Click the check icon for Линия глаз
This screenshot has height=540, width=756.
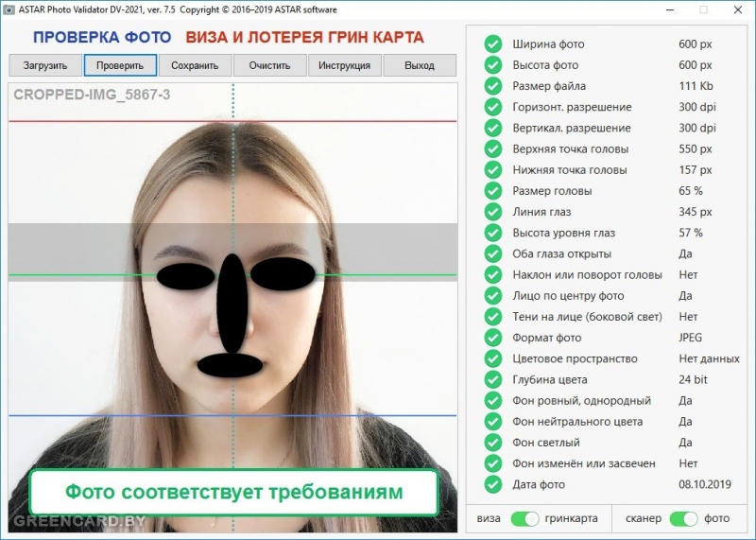(492, 212)
